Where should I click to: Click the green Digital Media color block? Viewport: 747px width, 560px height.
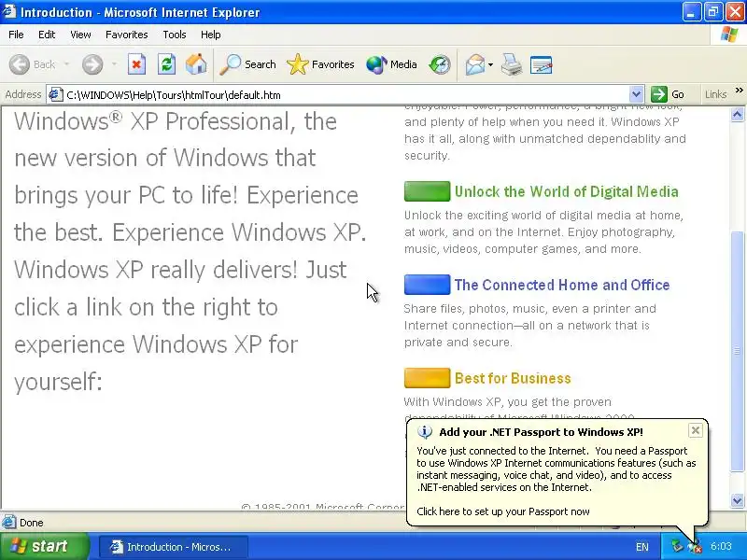coord(427,191)
